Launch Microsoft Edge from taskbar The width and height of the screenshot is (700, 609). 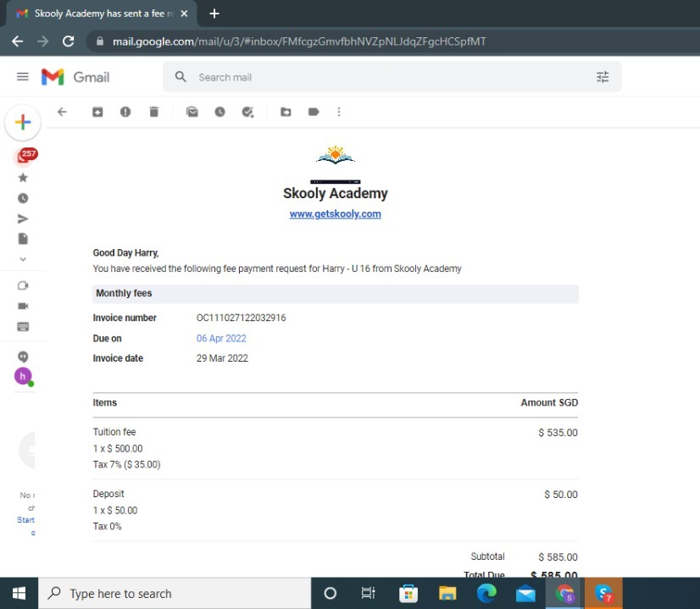(x=486, y=594)
